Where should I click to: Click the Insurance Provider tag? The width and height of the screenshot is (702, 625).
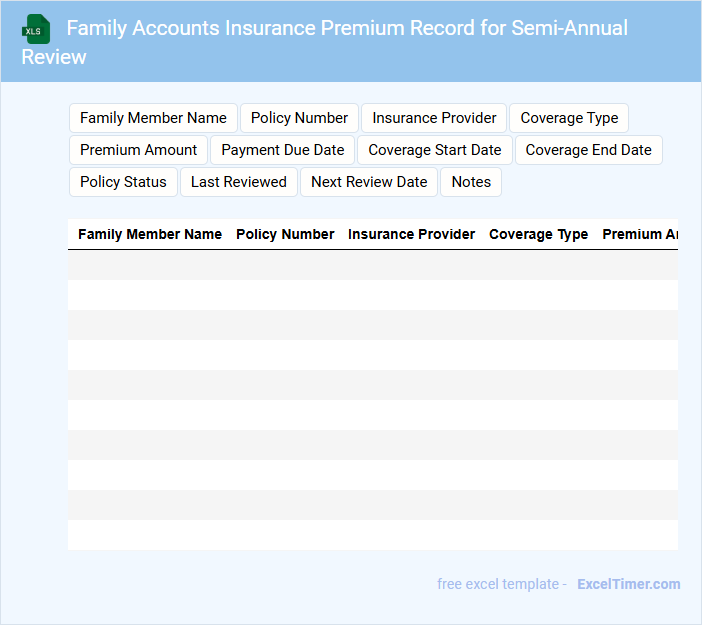(x=434, y=118)
